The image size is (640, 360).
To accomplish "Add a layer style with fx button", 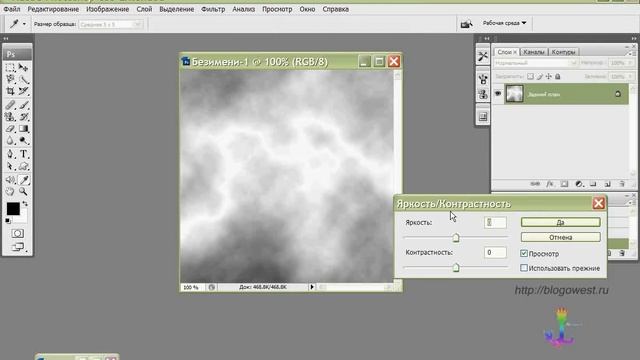I will (x=549, y=184).
